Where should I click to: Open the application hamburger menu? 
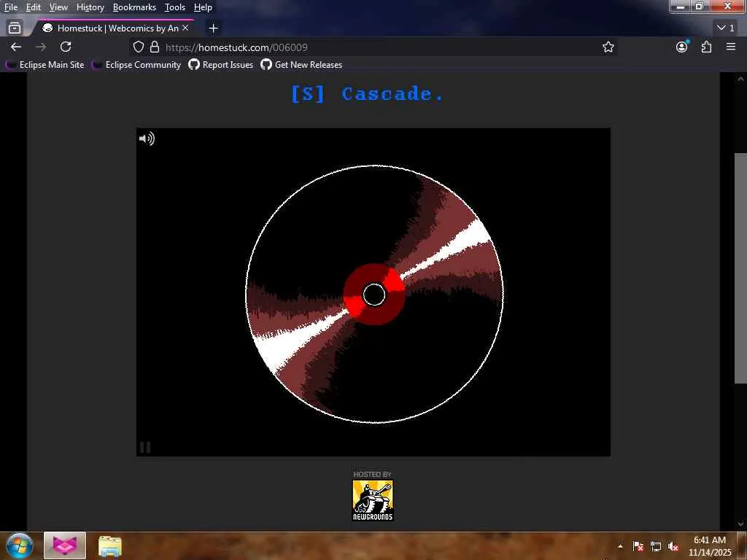click(x=731, y=47)
